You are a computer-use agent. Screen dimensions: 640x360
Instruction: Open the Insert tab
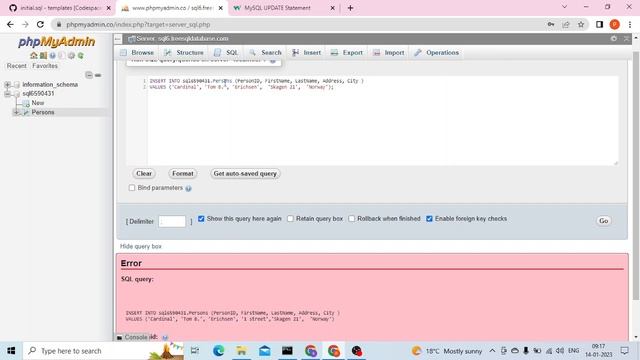[x=307, y=53]
